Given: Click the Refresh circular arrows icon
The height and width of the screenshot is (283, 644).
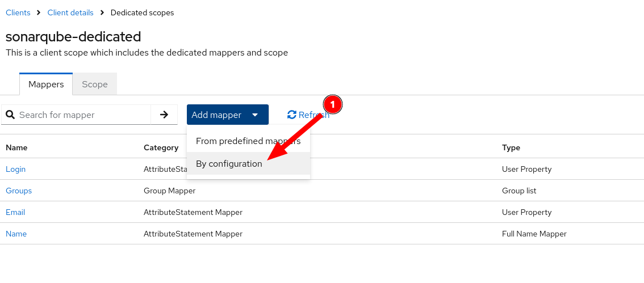Looking at the screenshot, I should [x=291, y=115].
